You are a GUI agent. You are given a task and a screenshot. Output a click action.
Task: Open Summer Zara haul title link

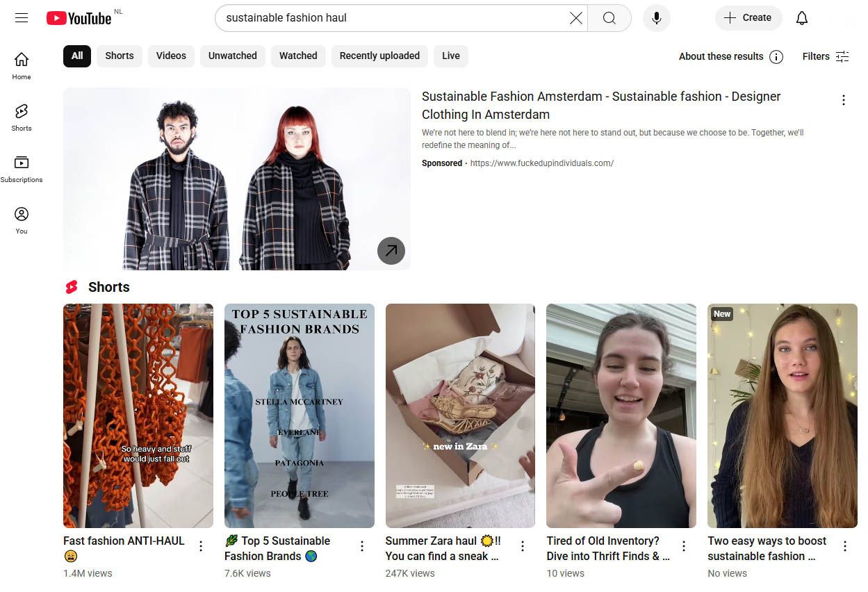coord(443,548)
